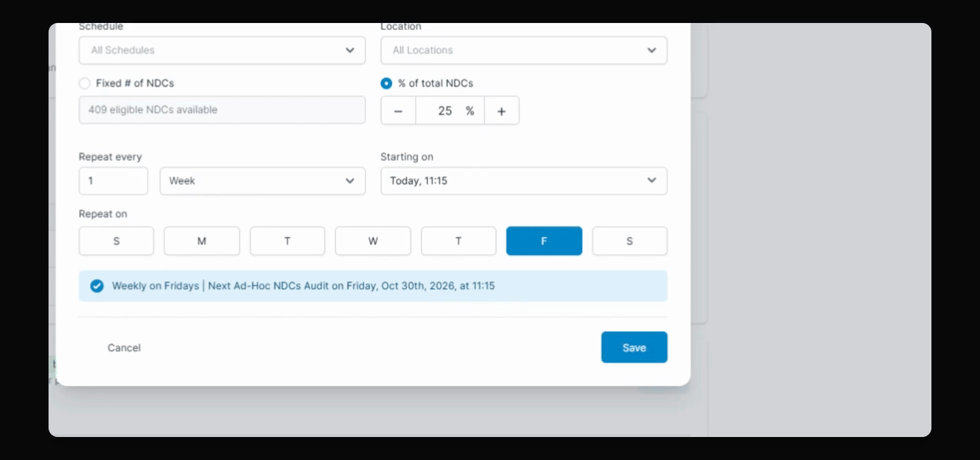Increase percentage with the plus button
This screenshot has width=980, height=460.
(x=501, y=111)
